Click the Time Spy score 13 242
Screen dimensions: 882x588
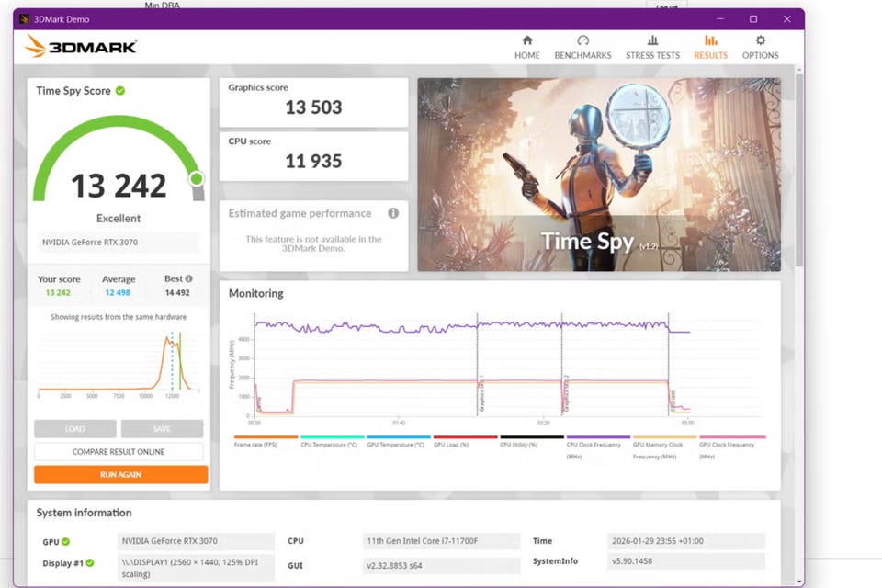click(119, 186)
